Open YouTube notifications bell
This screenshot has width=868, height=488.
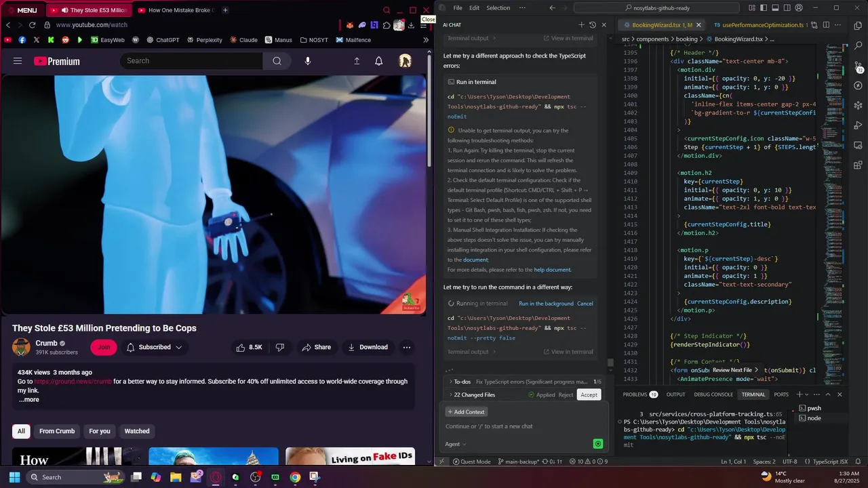[378, 61]
